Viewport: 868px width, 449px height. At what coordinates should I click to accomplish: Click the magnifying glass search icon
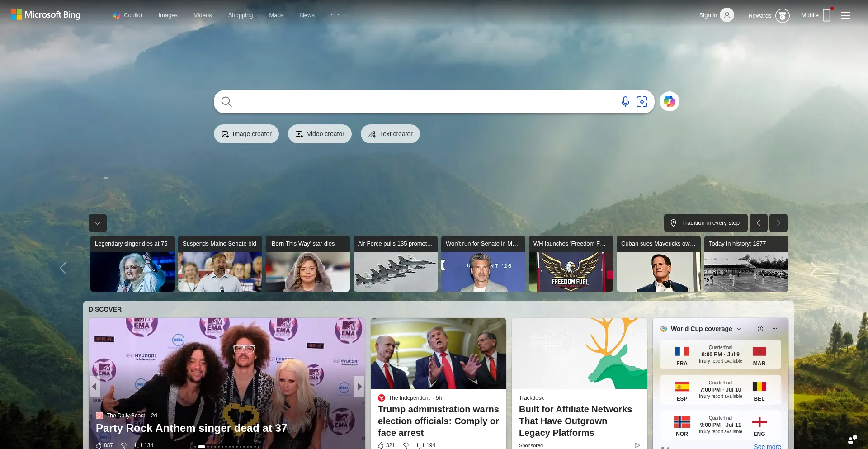pyautogui.click(x=226, y=102)
